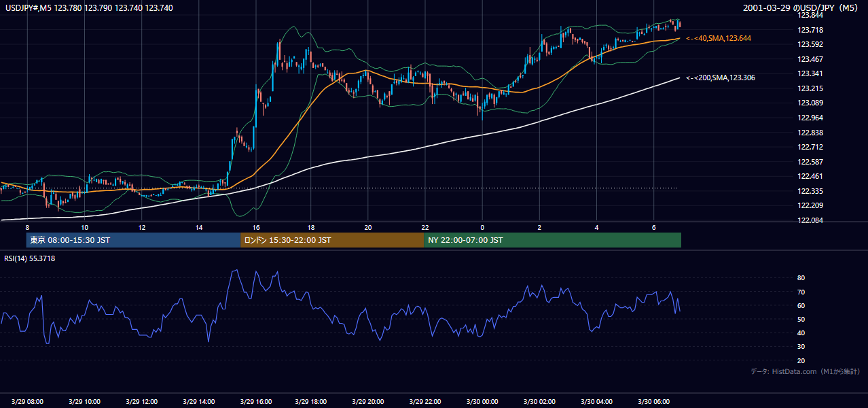
Task: Click price axis value 122.587
Action: [811, 162]
